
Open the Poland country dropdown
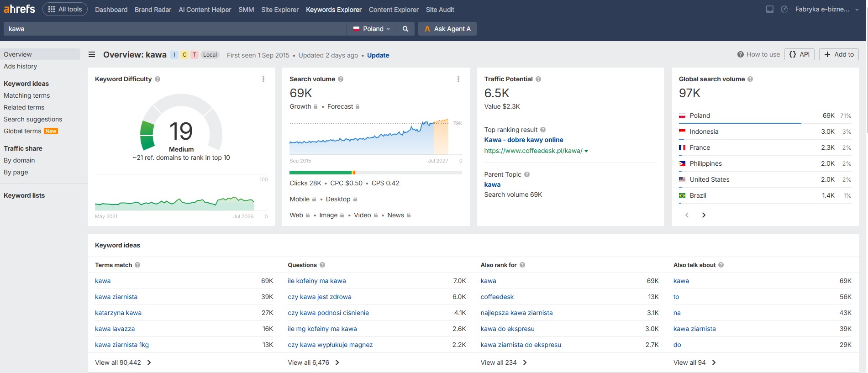click(371, 29)
